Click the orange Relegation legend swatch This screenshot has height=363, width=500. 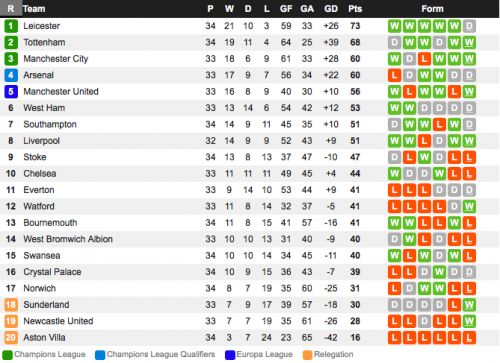pos(308,355)
